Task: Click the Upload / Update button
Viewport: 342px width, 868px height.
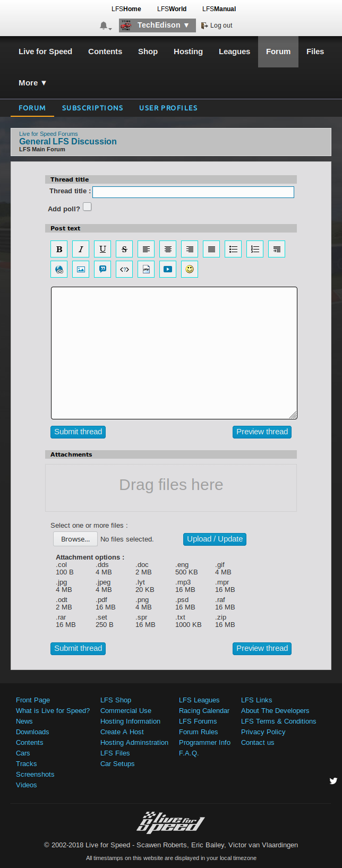Action: pos(215,539)
